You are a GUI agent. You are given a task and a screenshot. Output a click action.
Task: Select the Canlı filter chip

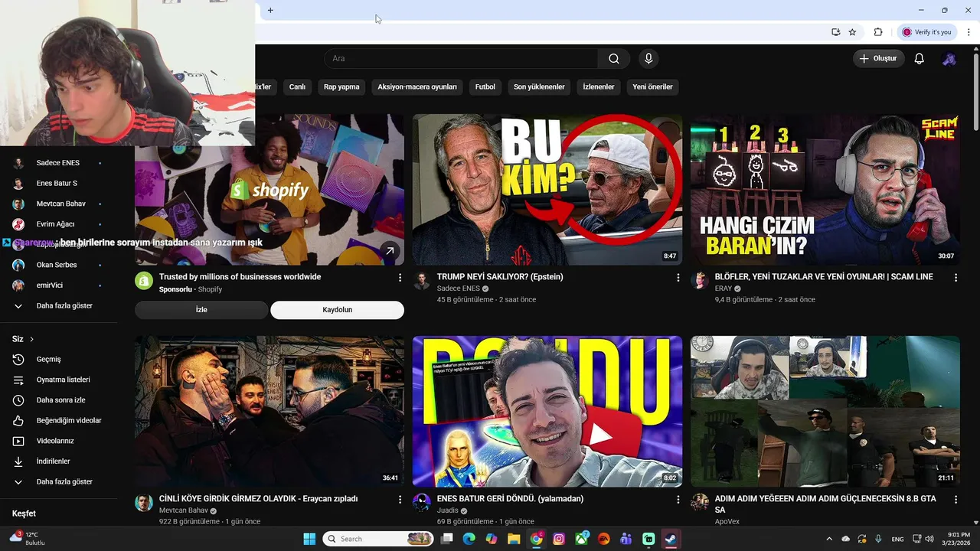point(297,87)
